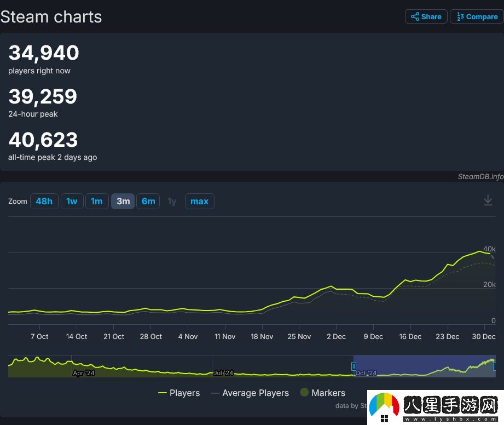Select the 3m zoom range

[x=123, y=202]
